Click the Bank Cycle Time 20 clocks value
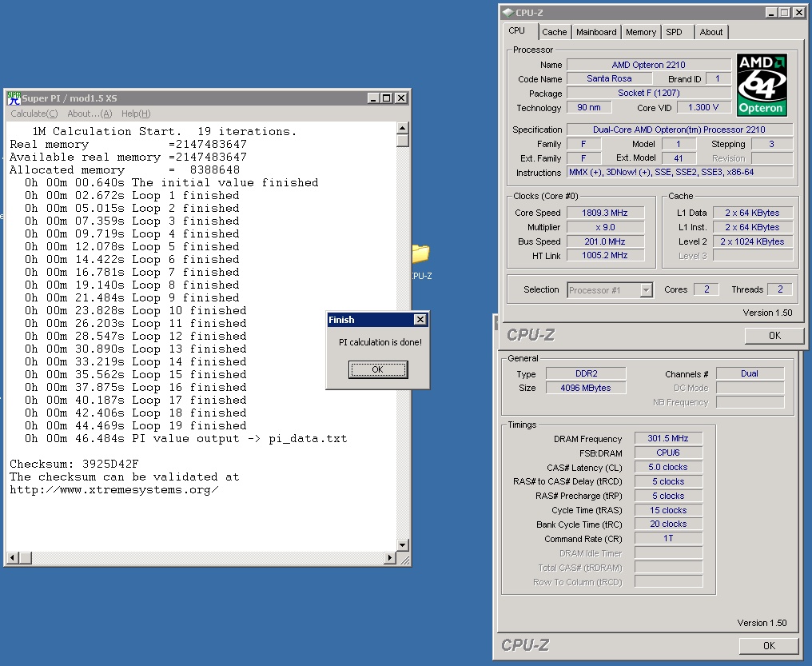This screenshot has height=666, width=812. pos(668,524)
